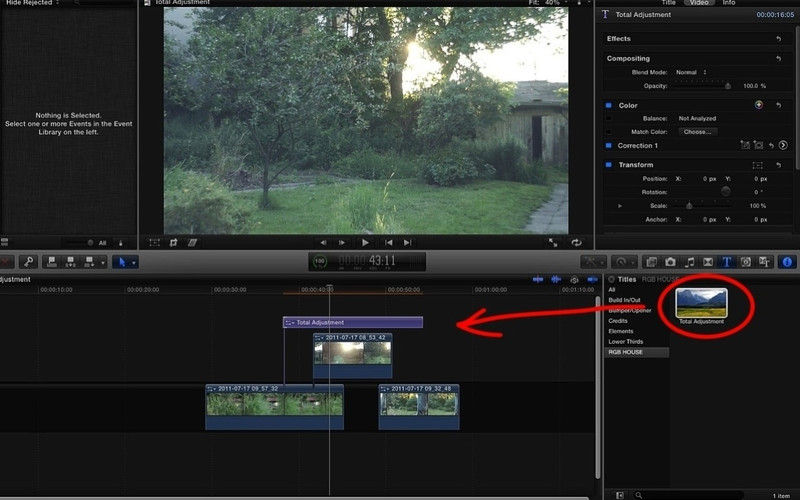The image size is (800, 500).
Task: Open the keyword editor key icon
Action: tap(29, 262)
